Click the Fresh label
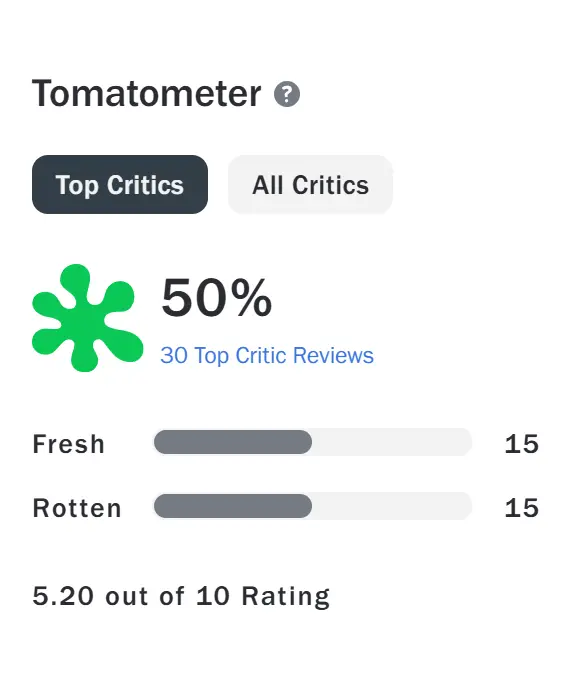Viewport: 571px width, 684px height. (68, 444)
